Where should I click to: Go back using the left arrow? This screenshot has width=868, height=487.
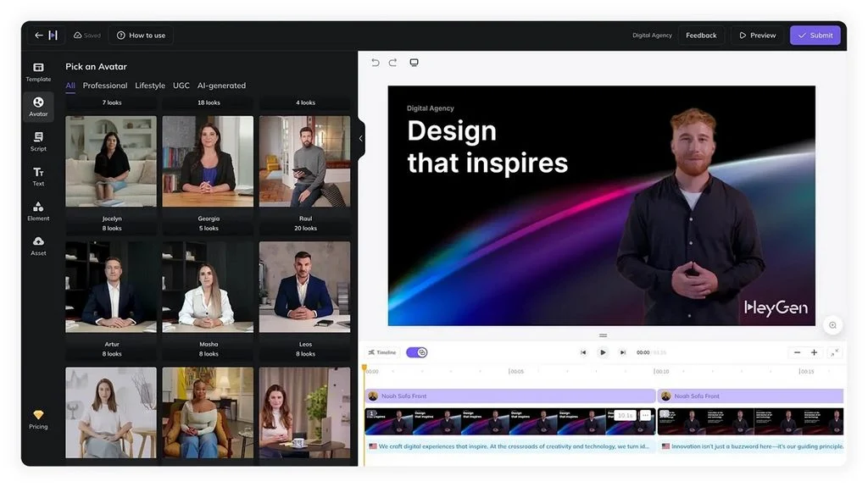[x=39, y=36]
